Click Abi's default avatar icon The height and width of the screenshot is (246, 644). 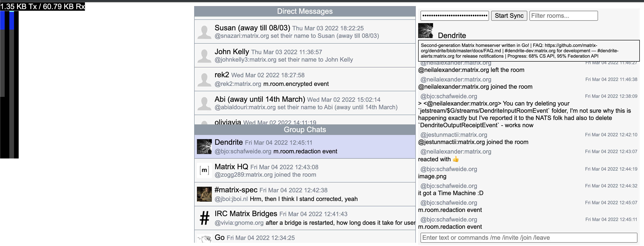click(204, 103)
